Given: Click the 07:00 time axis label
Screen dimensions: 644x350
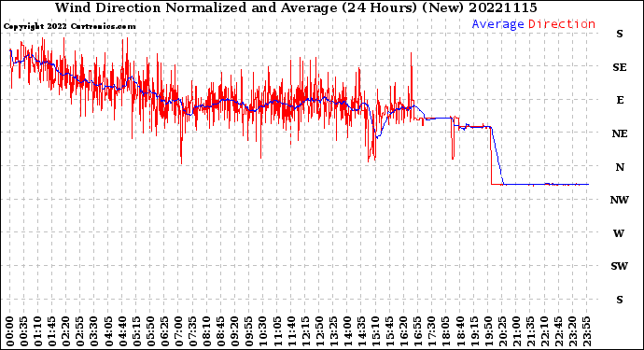Looking at the screenshot, I should click(x=178, y=331).
